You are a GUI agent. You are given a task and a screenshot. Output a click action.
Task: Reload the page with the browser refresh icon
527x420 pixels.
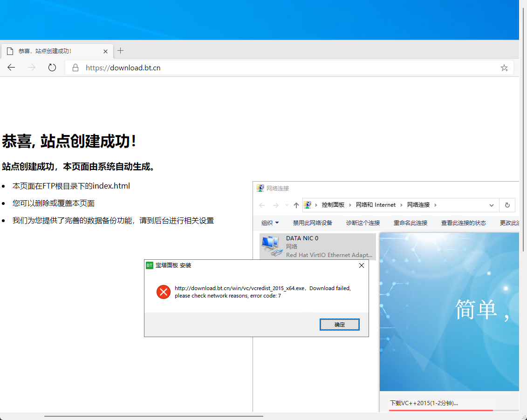coord(52,68)
